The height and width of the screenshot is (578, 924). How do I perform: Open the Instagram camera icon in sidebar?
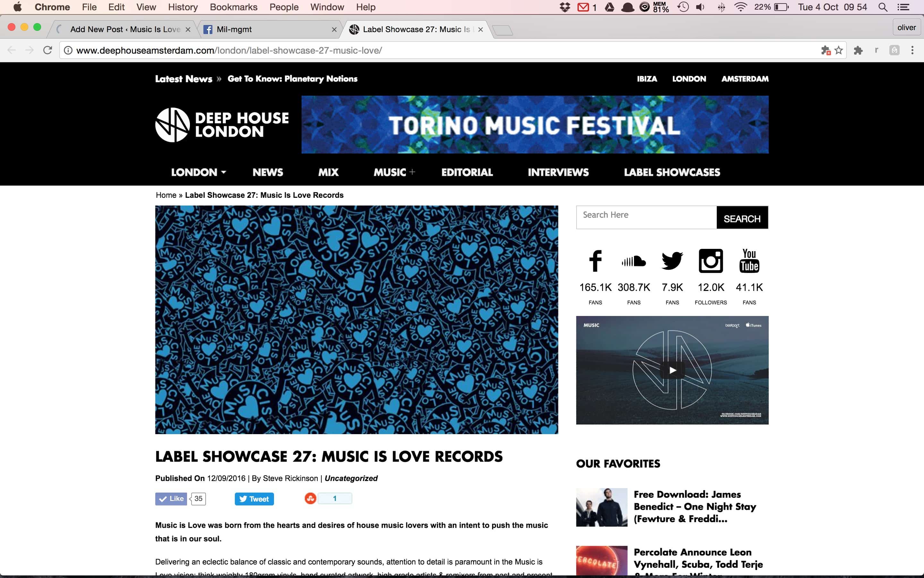(x=711, y=261)
